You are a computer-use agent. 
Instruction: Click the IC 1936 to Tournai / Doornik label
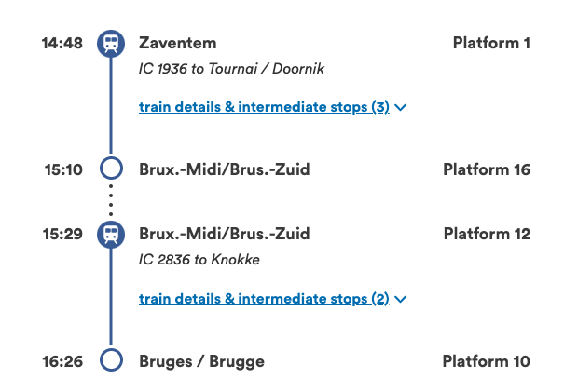coord(231,69)
